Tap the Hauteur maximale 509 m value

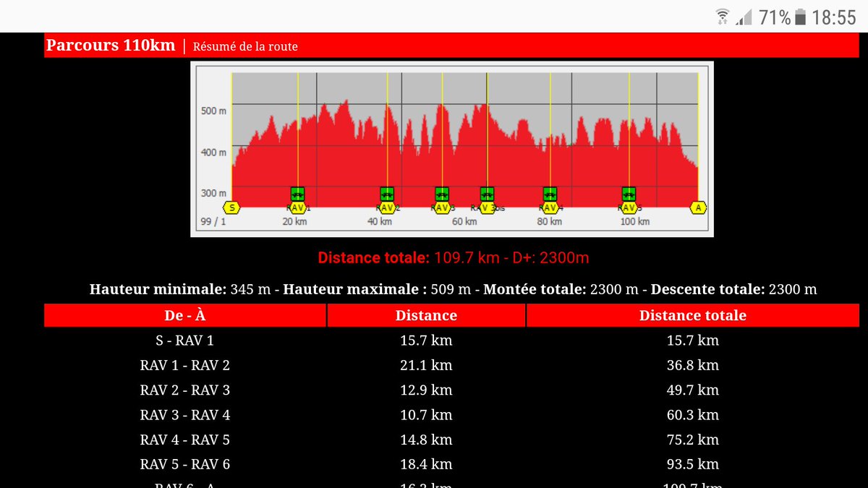[451, 290]
